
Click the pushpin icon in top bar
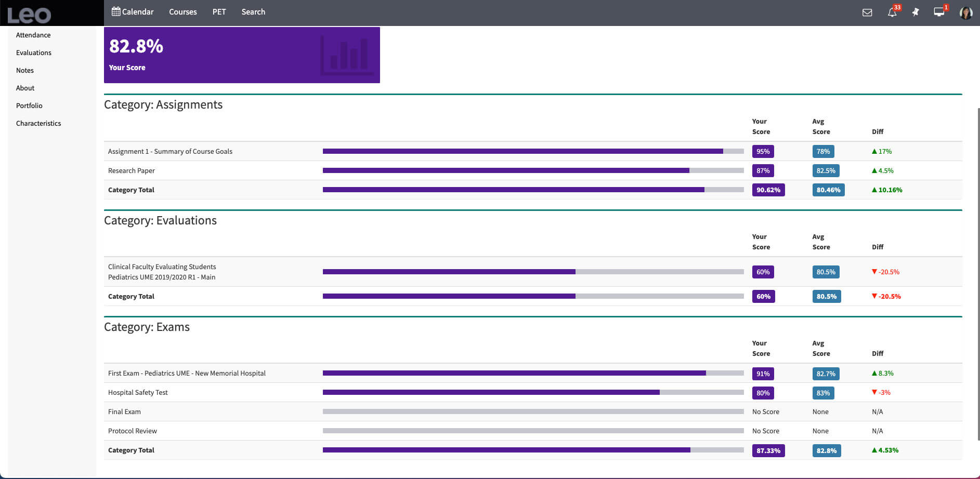pyautogui.click(x=916, y=12)
